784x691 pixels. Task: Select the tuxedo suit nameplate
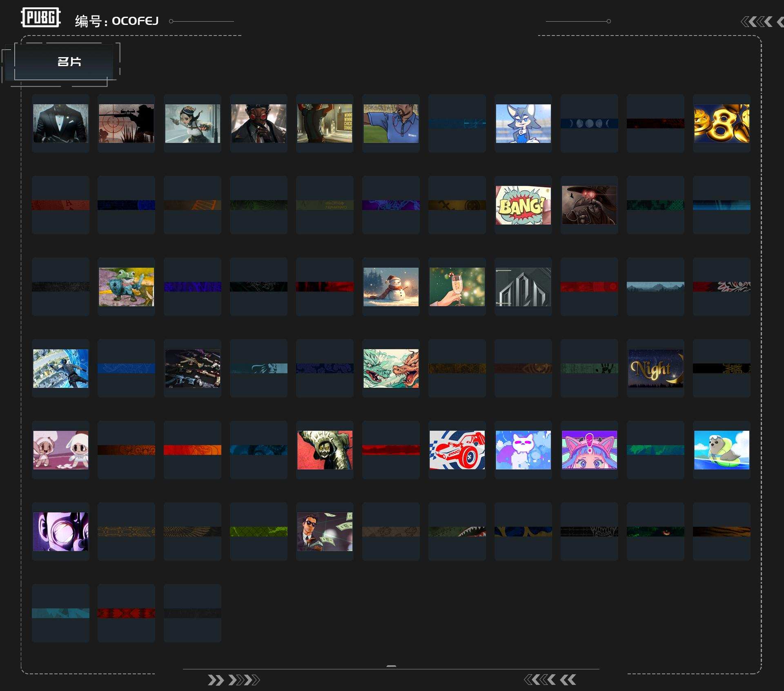click(x=60, y=123)
